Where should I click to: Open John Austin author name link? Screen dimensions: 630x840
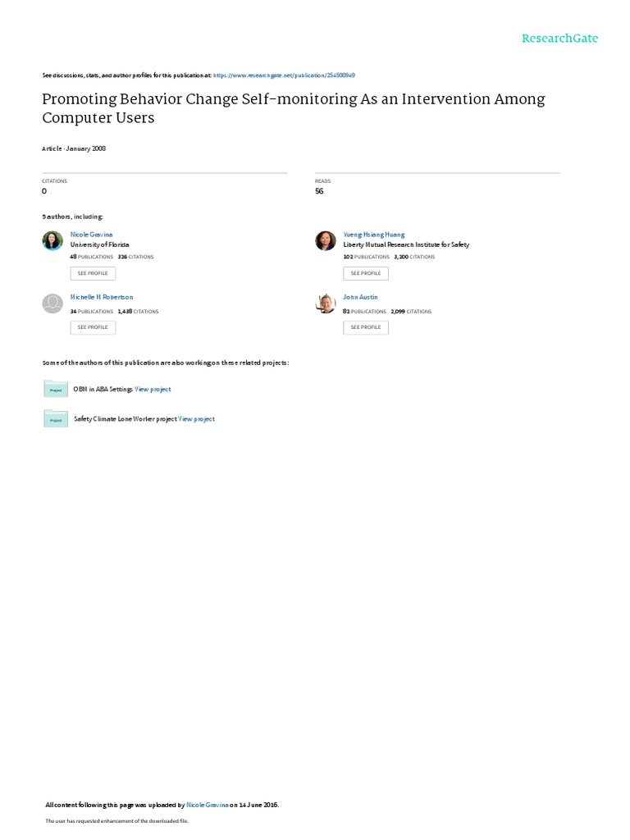coord(361,297)
